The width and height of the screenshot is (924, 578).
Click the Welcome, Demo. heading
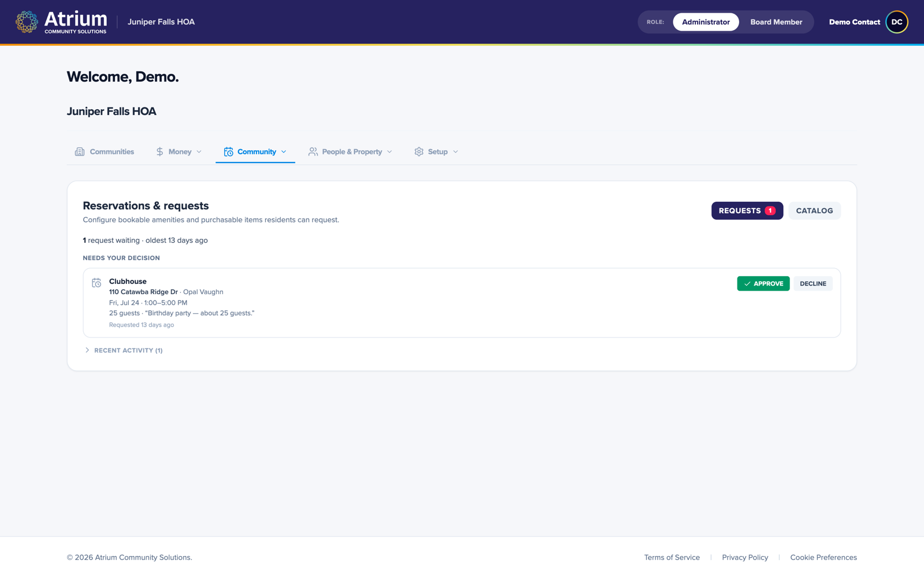pos(122,77)
